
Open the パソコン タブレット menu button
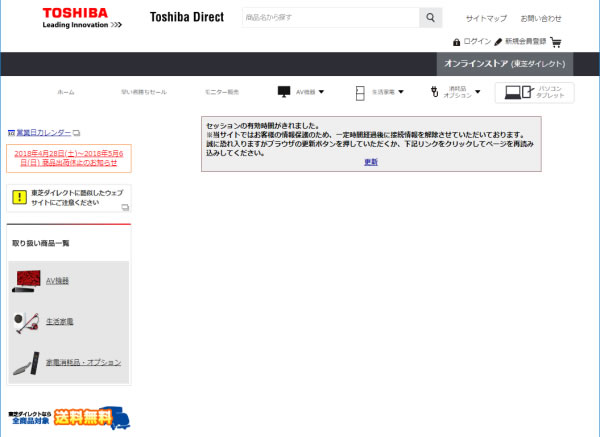click(535, 93)
